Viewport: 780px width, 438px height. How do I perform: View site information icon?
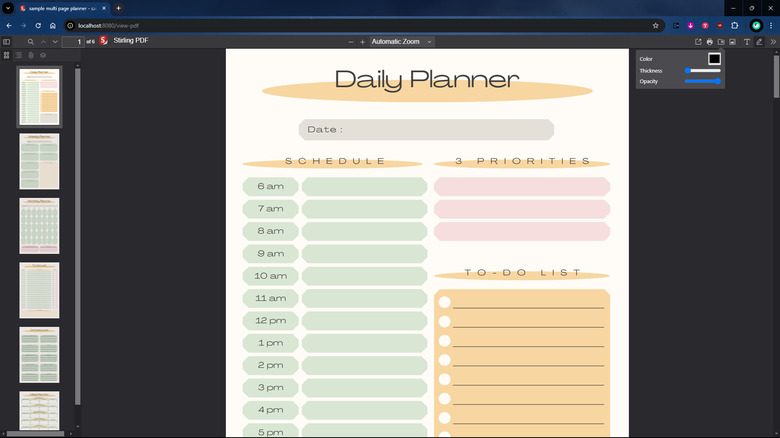coord(70,25)
